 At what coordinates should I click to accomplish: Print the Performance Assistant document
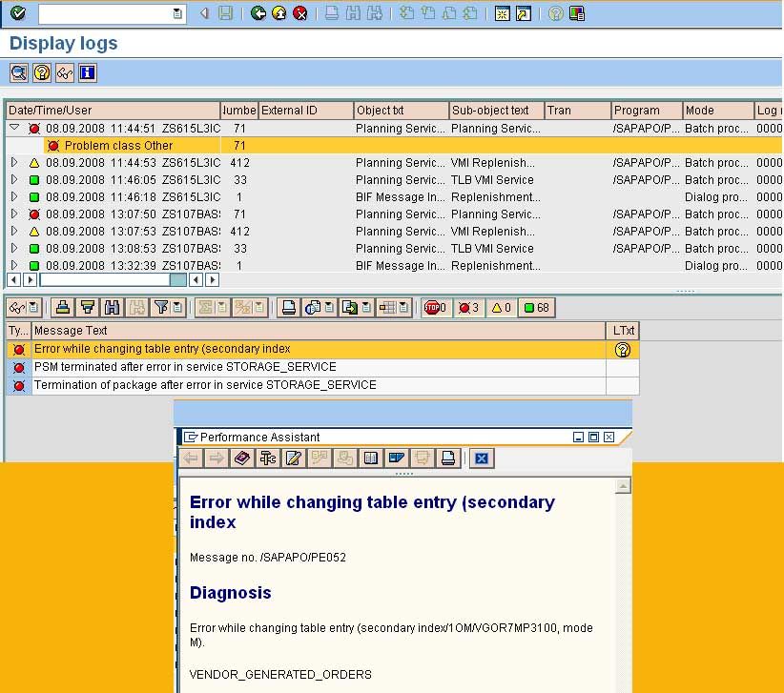coord(448,459)
